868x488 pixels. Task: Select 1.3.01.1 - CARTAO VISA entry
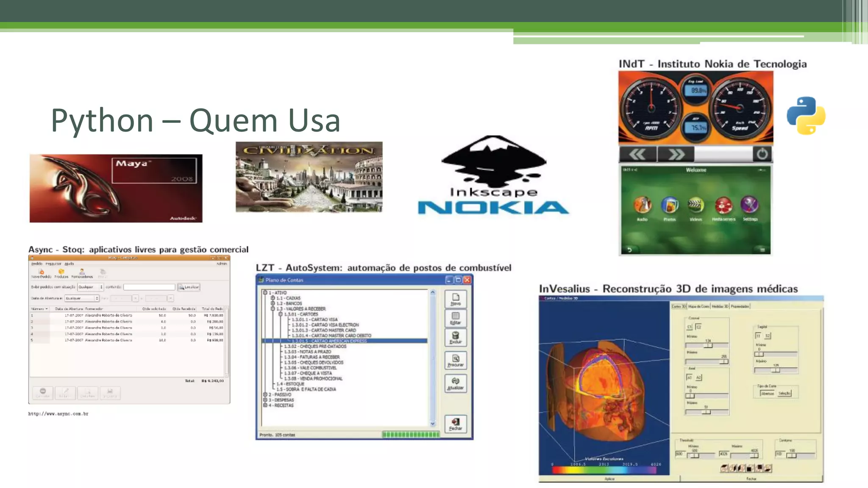pyautogui.click(x=314, y=319)
